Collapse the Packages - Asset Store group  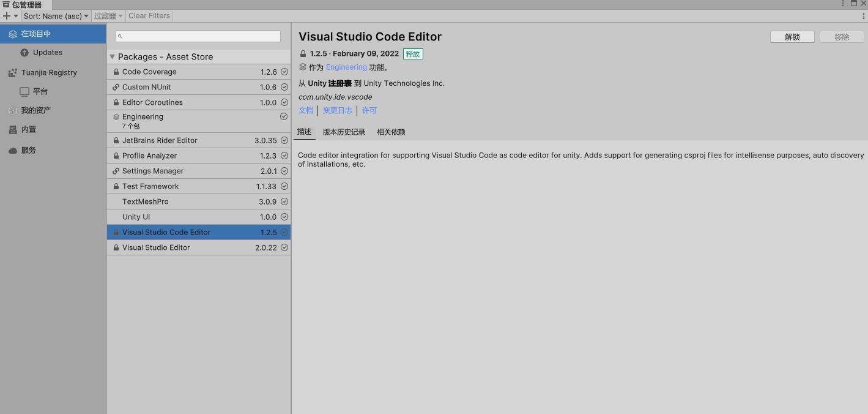tap(112, 57)
